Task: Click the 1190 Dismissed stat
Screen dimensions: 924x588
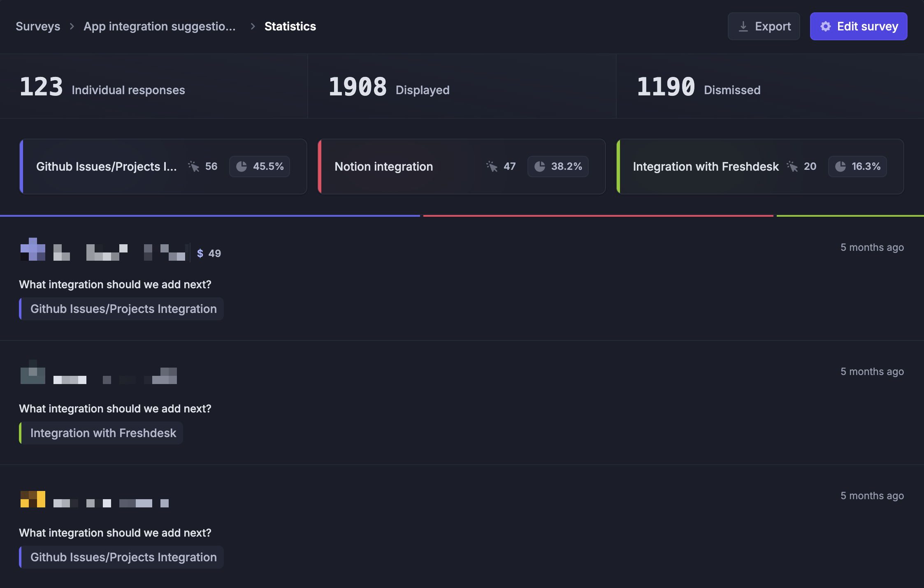Action: 699,87
